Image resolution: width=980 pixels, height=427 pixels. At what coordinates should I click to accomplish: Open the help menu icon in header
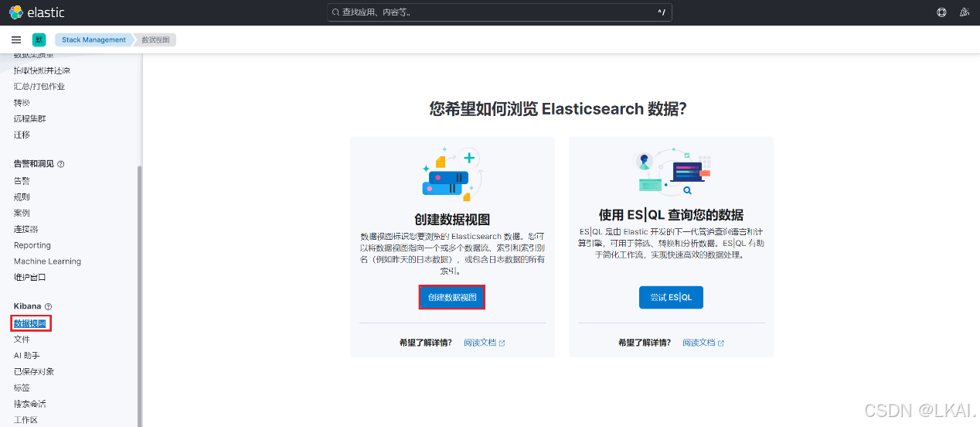(941, 12)
